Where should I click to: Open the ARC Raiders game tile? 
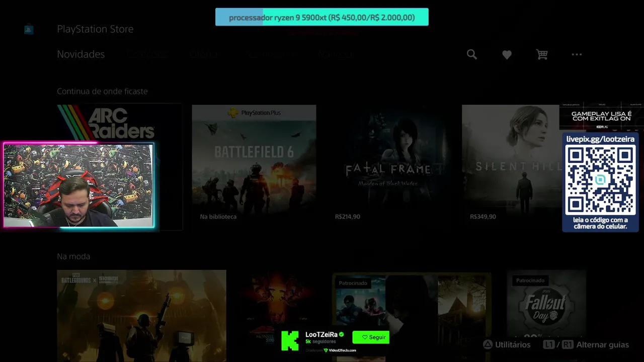[x=119, y=167]
